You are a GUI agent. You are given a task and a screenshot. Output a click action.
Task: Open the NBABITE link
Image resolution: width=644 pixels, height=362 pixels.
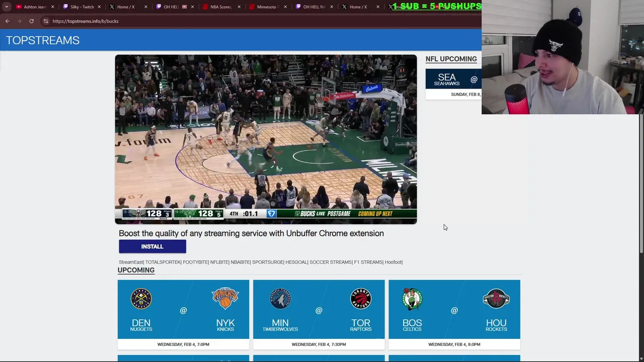tap(240, 262)
